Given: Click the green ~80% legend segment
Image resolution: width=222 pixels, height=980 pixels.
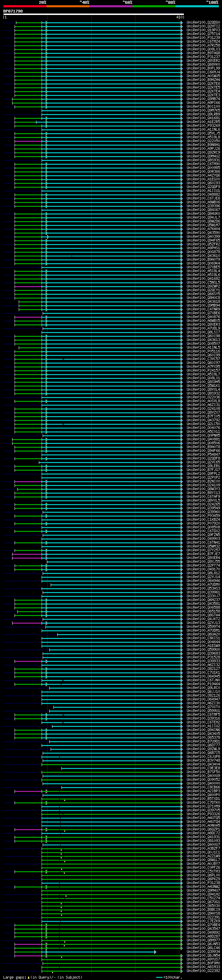Looking at the screenshot, I should pyautogui.click(x=154, y=6).
